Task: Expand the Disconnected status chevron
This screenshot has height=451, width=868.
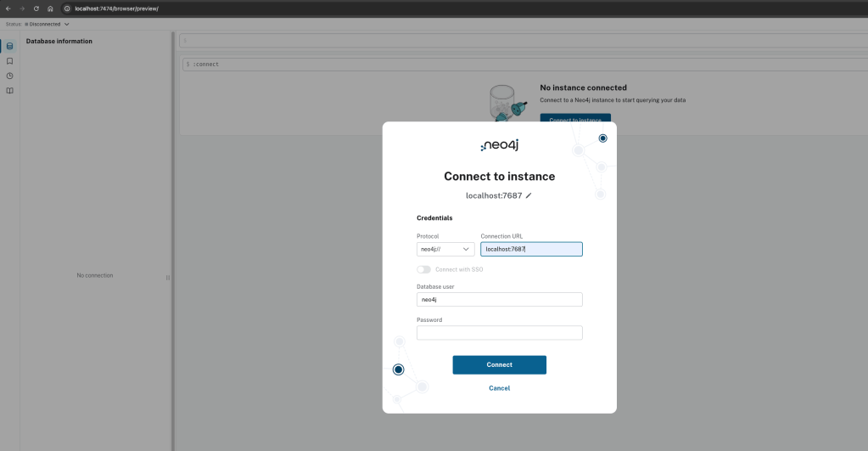Action: point(67,24)
